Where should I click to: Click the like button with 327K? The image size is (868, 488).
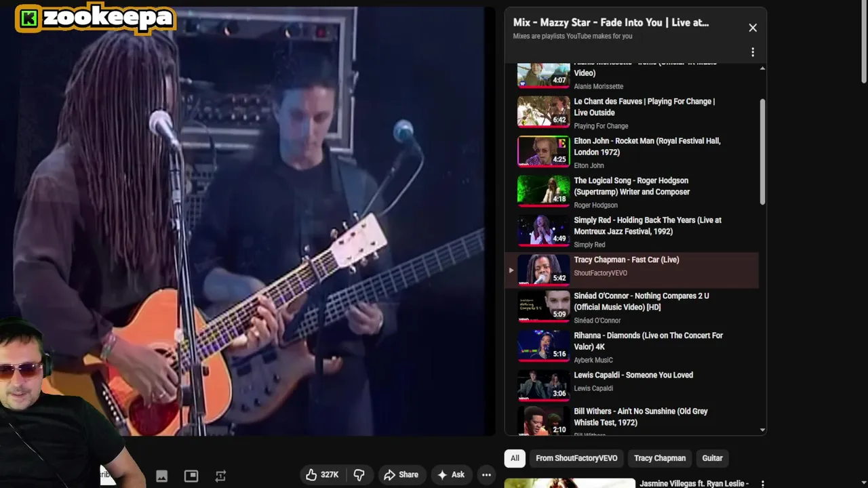coord(322,474)
